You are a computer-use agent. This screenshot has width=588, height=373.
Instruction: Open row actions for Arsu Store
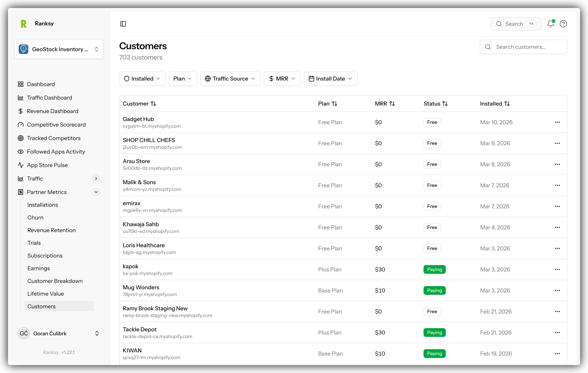(x=557, y=164)
